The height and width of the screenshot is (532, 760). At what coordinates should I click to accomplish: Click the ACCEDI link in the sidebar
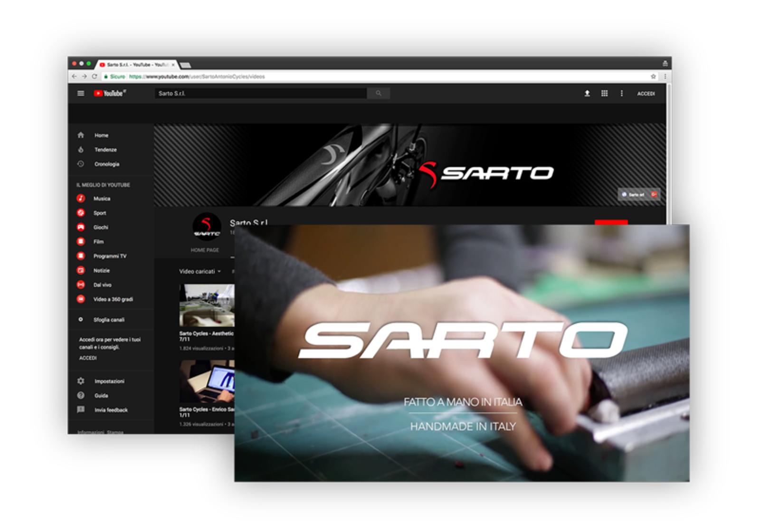(x=88, y=358)
